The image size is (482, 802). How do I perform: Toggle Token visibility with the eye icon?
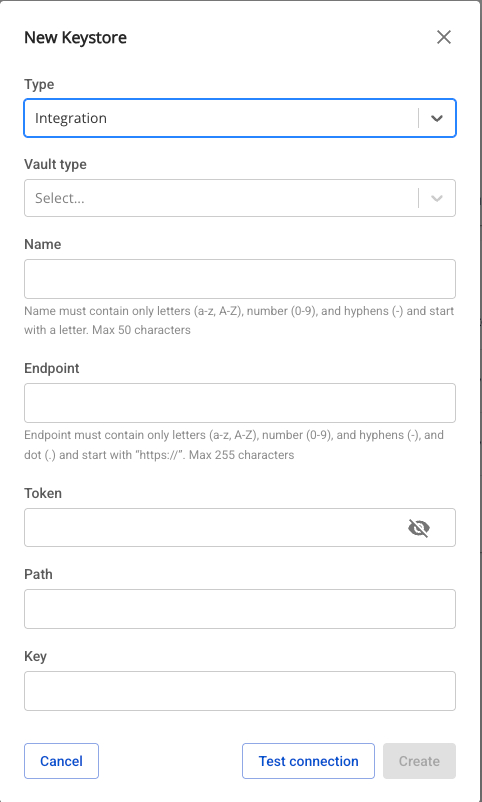point(419,527)
